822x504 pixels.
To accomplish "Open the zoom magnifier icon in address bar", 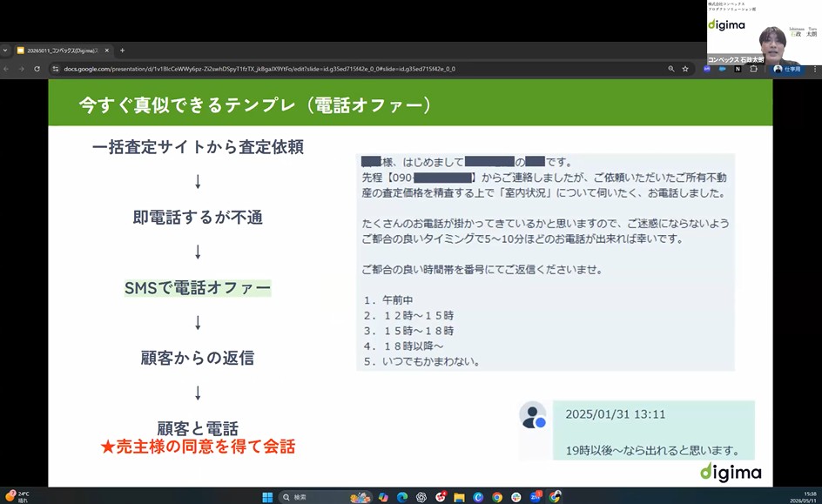I will (671, 69).
